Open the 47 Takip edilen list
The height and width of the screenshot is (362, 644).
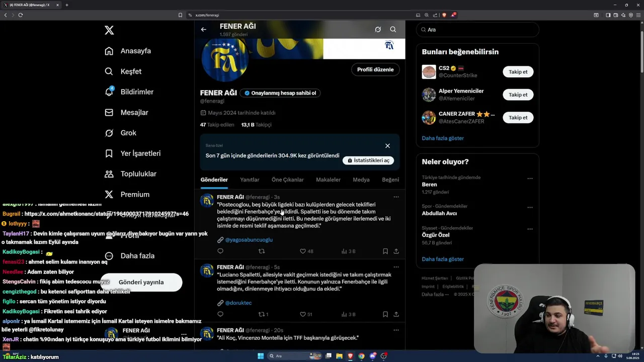(x=217, y=125)
